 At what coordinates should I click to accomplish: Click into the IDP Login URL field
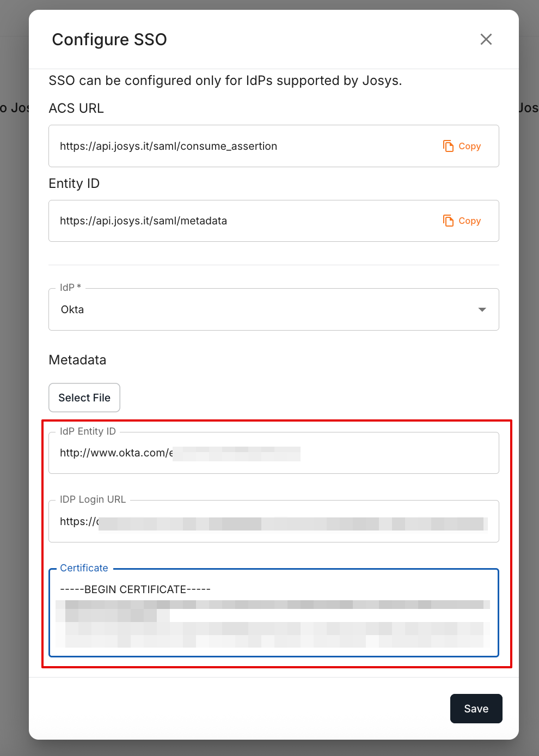[273, 522]
